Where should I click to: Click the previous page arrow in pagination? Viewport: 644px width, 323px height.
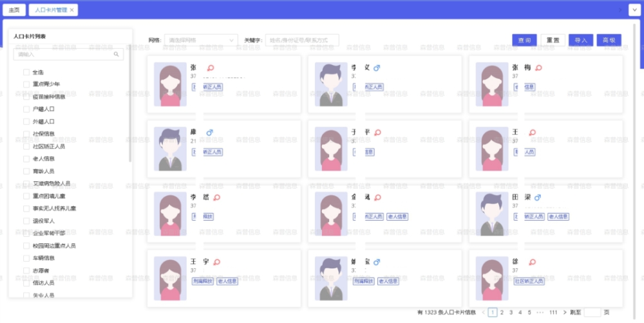[483, 312]
